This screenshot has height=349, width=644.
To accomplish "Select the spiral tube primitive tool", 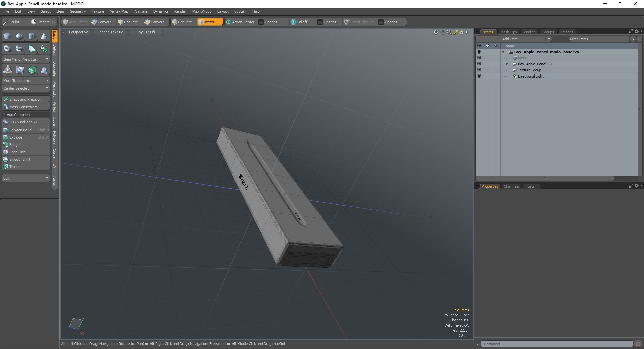I will (19, 49).
